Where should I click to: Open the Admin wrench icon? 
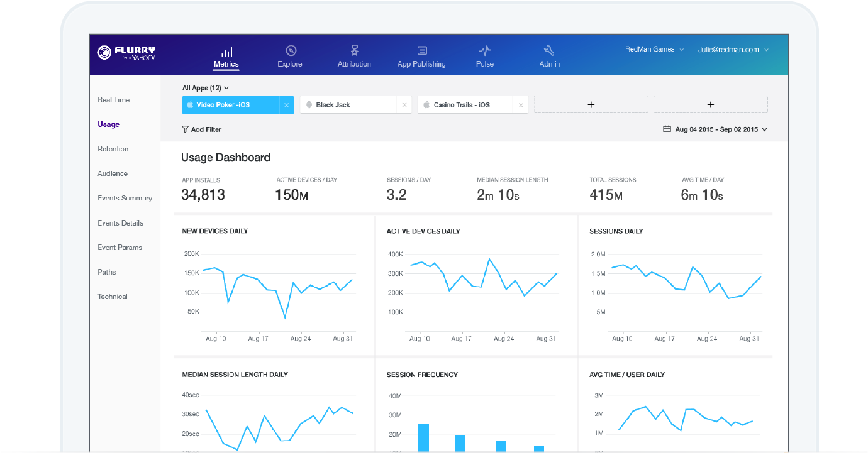[548, 51]
